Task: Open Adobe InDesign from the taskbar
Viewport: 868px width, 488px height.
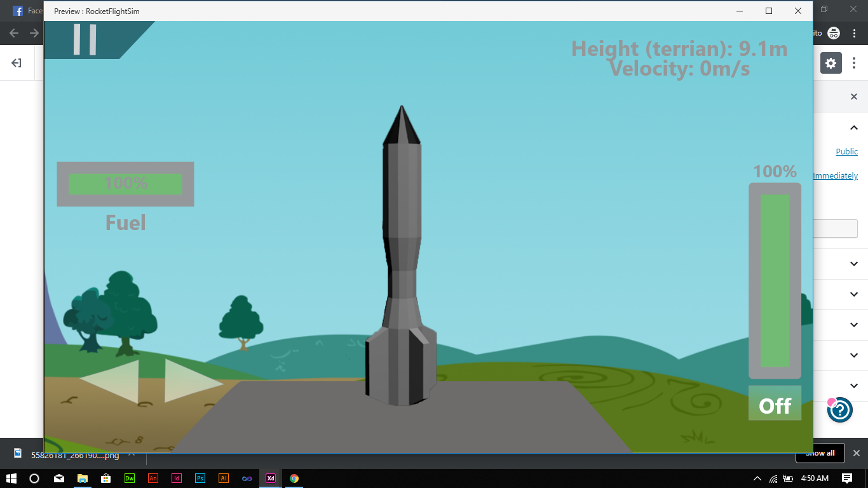Action: point(177,478)
